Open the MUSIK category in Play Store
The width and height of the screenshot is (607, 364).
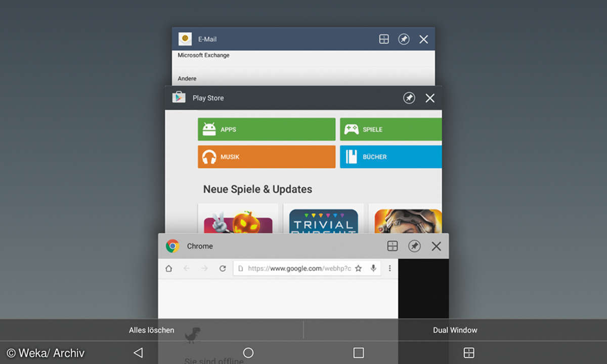[x=267, y=157]
